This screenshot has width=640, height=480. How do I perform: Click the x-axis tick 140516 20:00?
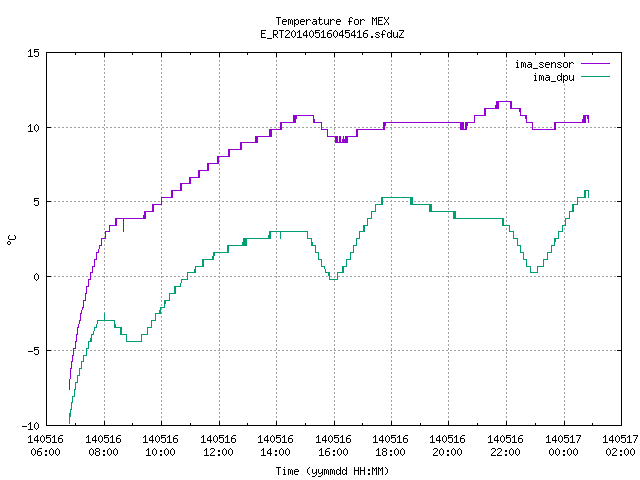coord(448,446)
